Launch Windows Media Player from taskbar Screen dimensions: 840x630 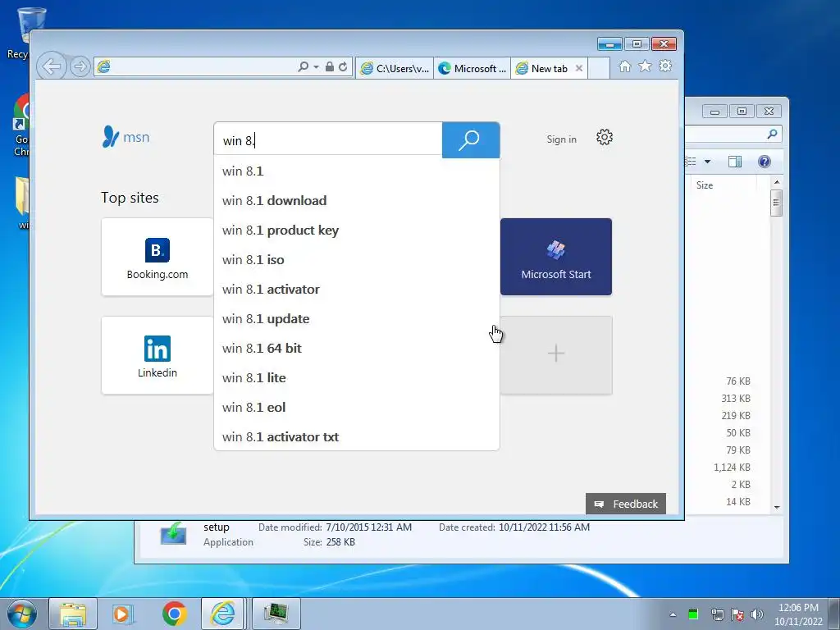coord(123,614)
